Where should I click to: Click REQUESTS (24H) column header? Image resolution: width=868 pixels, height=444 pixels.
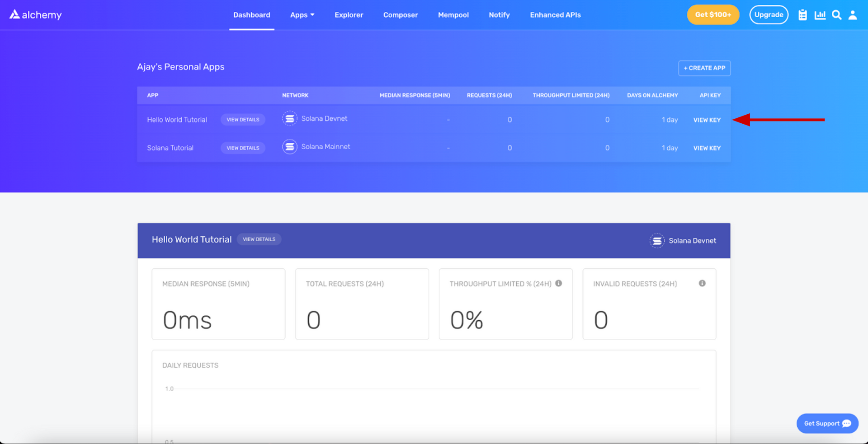[489, 95]
